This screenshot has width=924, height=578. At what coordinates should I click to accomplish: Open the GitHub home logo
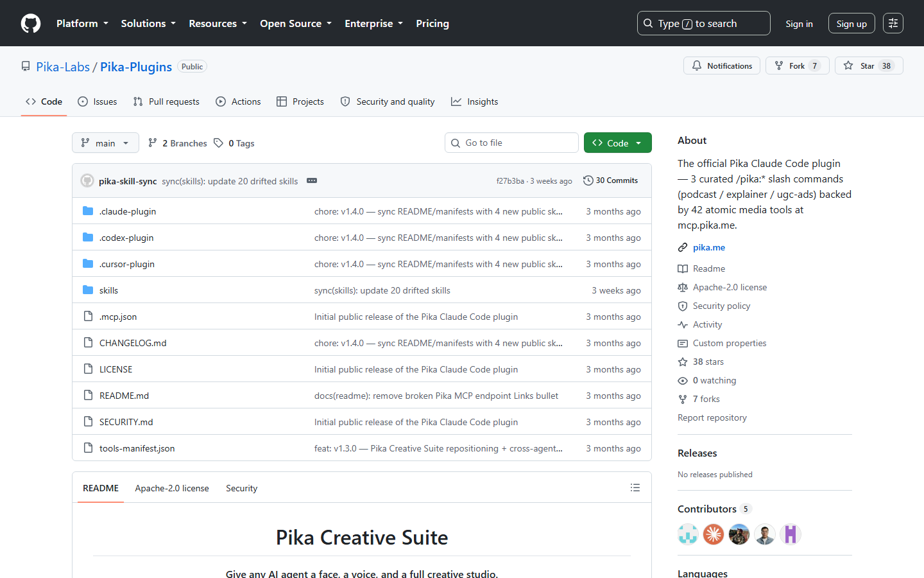tap(31, 23)
